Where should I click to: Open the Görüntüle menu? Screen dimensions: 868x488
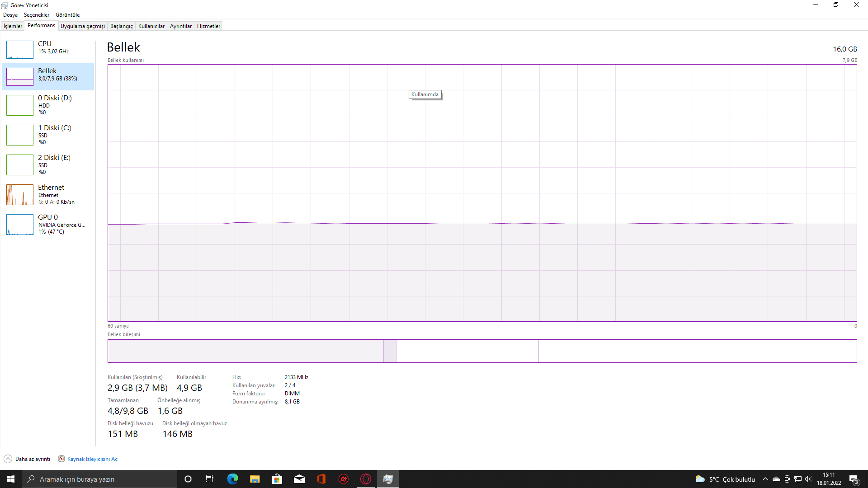coord(67,15)
